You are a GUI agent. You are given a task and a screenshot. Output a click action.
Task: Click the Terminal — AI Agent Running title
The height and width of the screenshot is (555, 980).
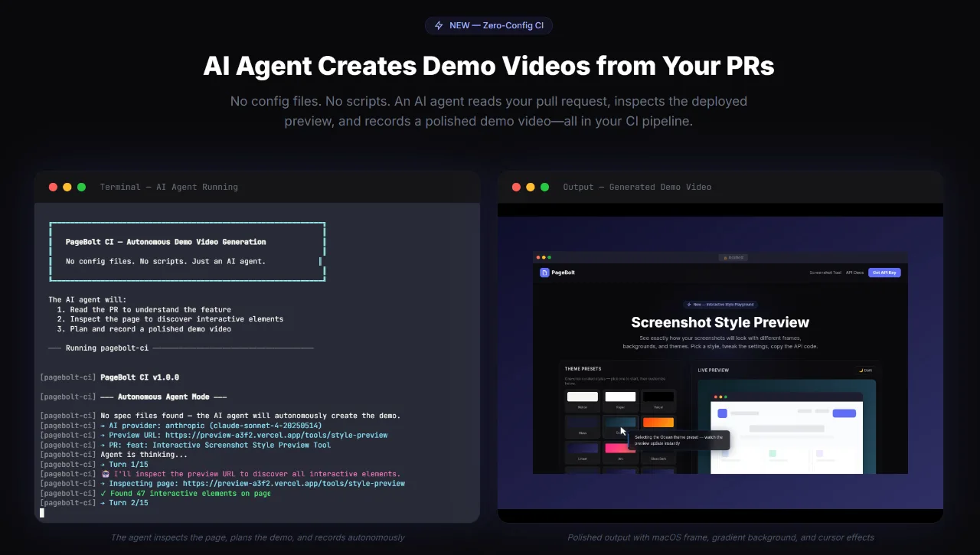pyautogui.click(x=168, y=187)
